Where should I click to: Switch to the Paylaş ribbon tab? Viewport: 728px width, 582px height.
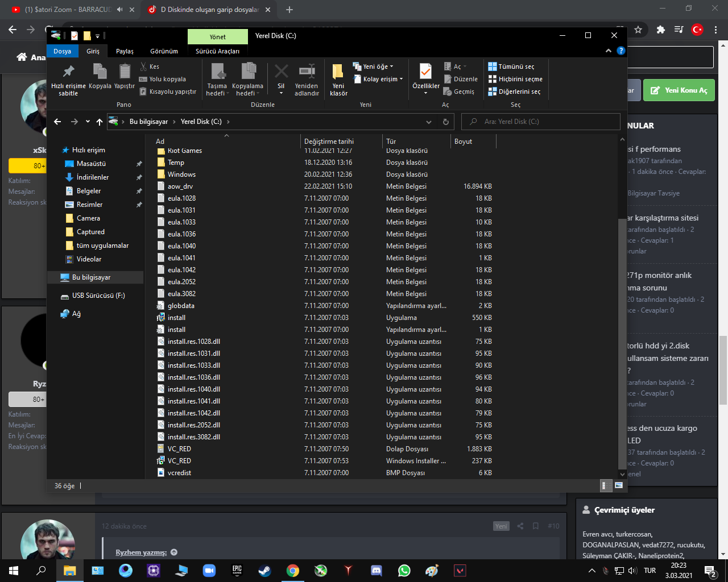point(125,51)
